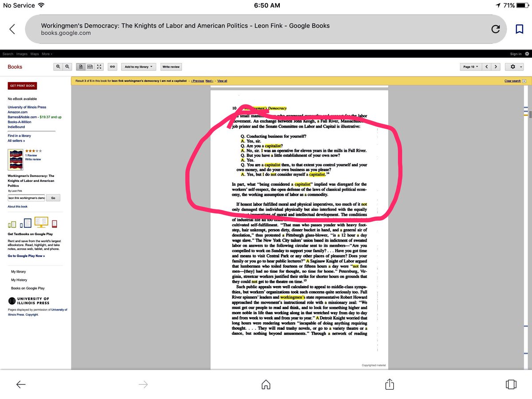This screenshot has height=399, width=532.
Task: Bookmark this page in the browser
Action: (519, 29)
